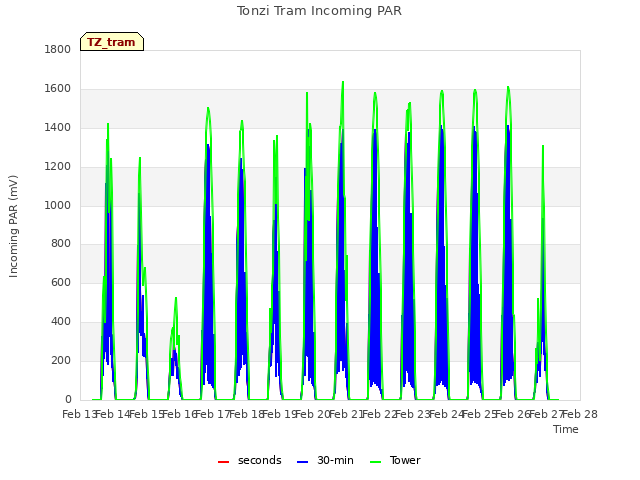Screen dimensions: 640x480
Task: Click the 400 y-axis tick label
Action: (x=61, y=322)
